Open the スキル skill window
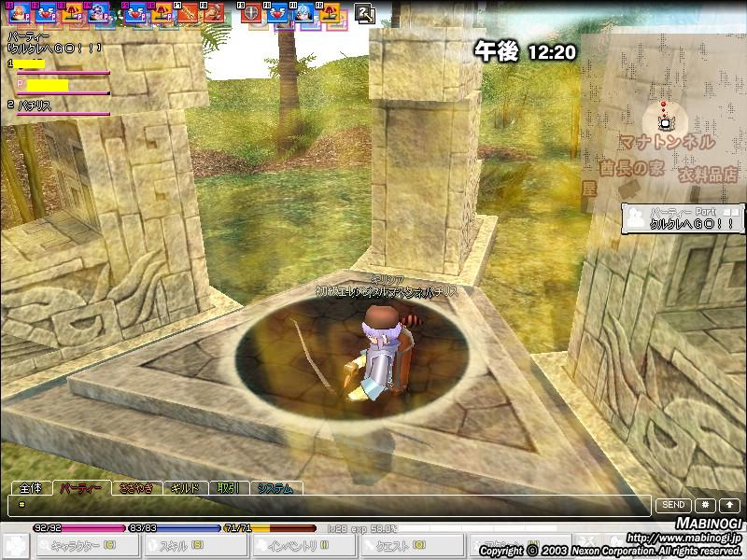 pos(195,546)
